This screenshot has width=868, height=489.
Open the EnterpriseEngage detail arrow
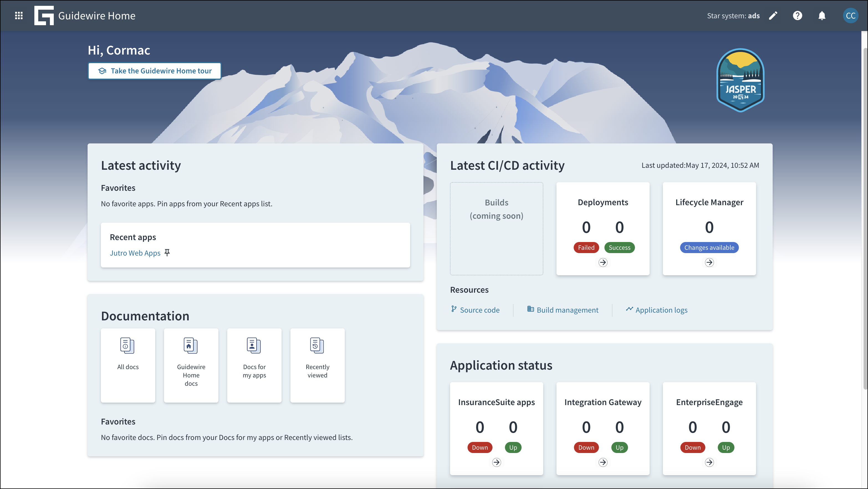709,462
